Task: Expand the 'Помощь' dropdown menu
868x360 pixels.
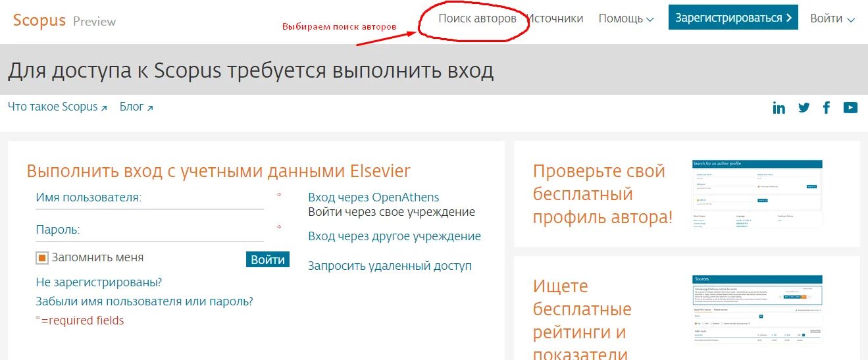Action: tap(626, 18)
